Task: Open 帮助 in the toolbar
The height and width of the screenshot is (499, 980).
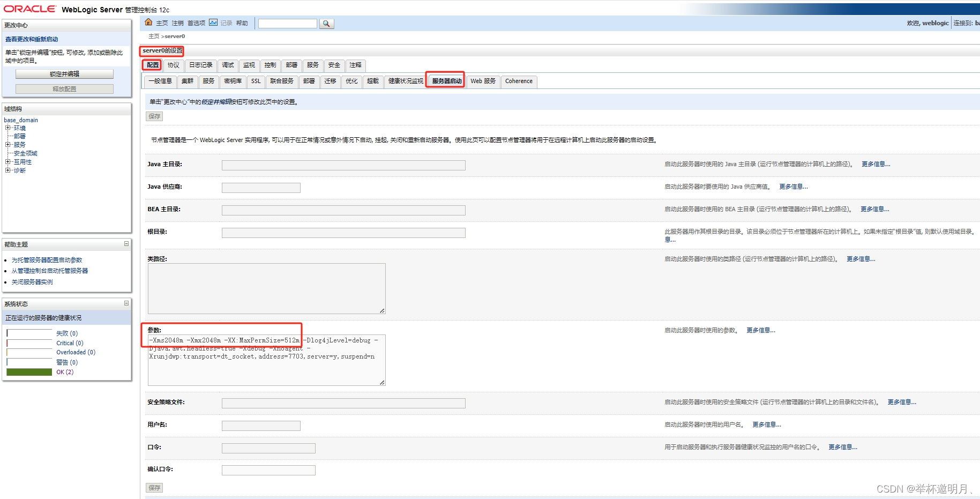Action: click(242, 23)
